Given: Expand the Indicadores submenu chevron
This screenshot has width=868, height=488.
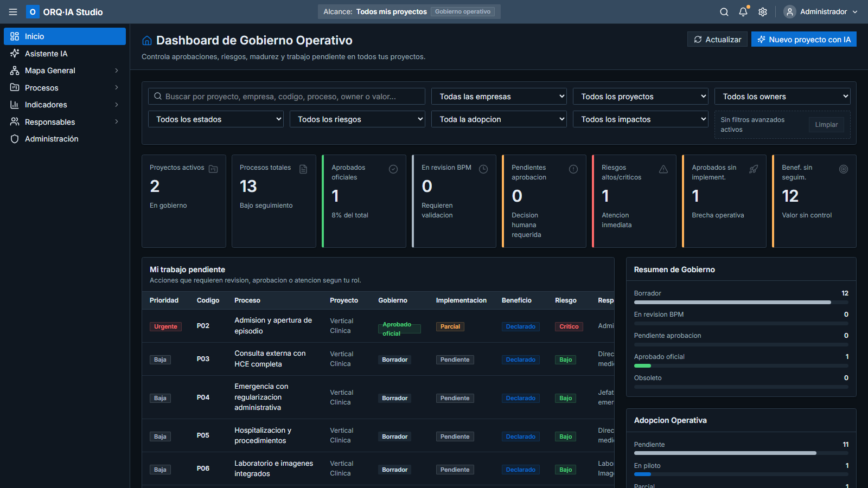Looking at the screenshot, I should click(x=117, y=105).
